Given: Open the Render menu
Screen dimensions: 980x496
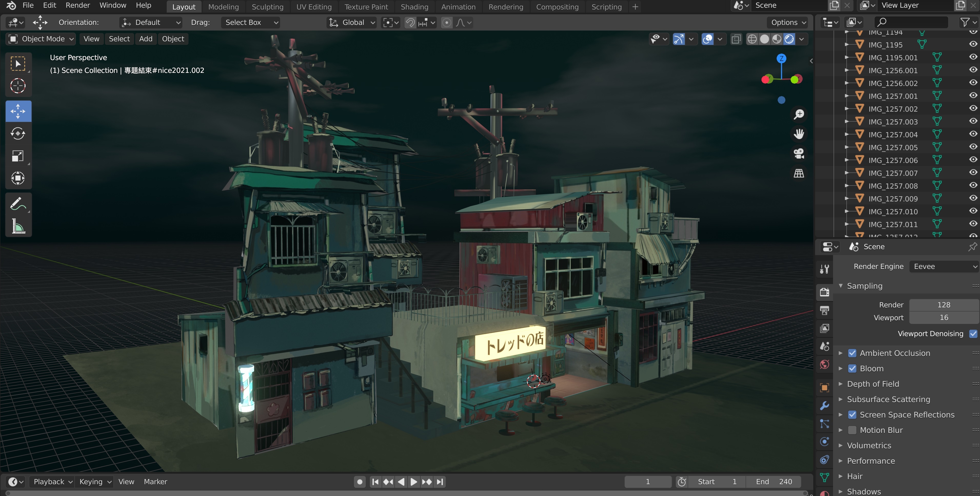Looking at the screenshot, I should pyautogui.click(x=78, y=5).
